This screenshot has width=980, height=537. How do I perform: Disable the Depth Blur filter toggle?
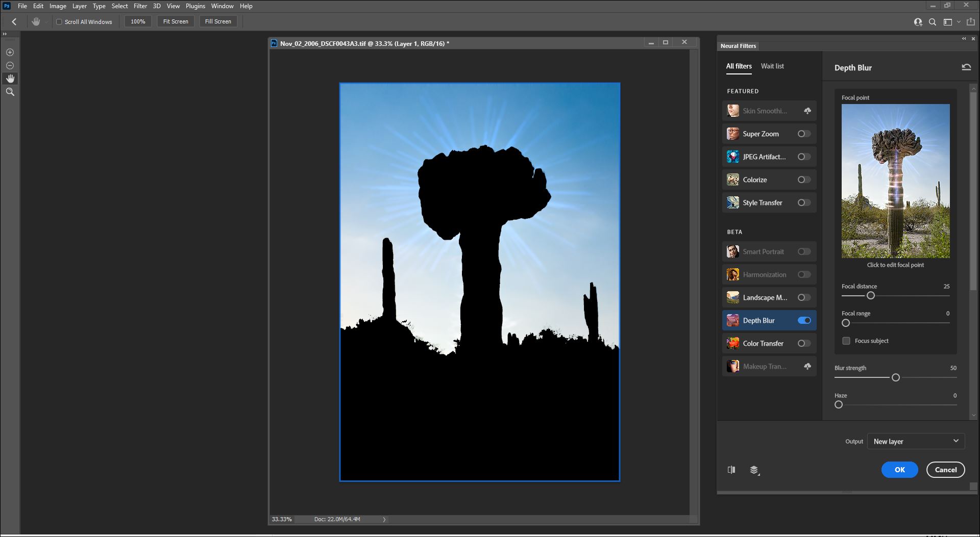point(804,320)
